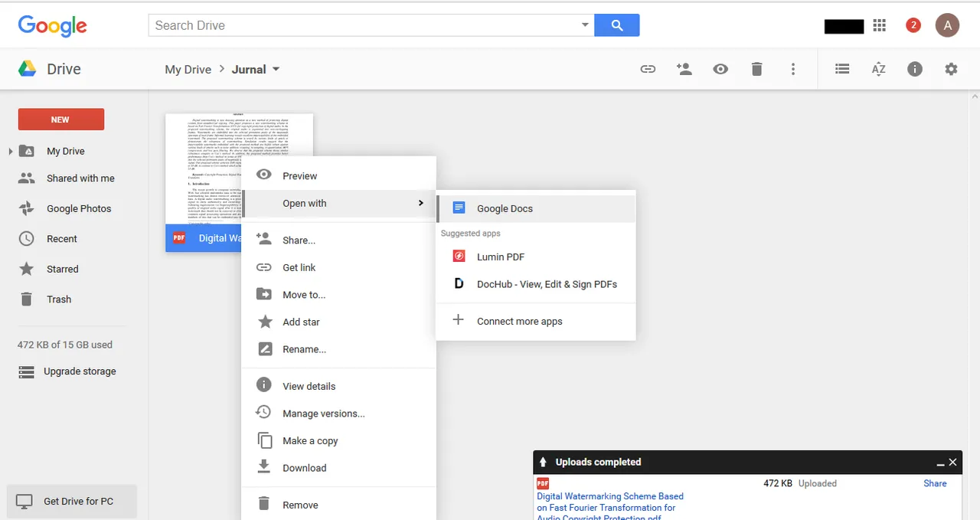This screenshot has height=520, width=980.
Task: Minimize the Uploads completed panel
Action: 940,463
